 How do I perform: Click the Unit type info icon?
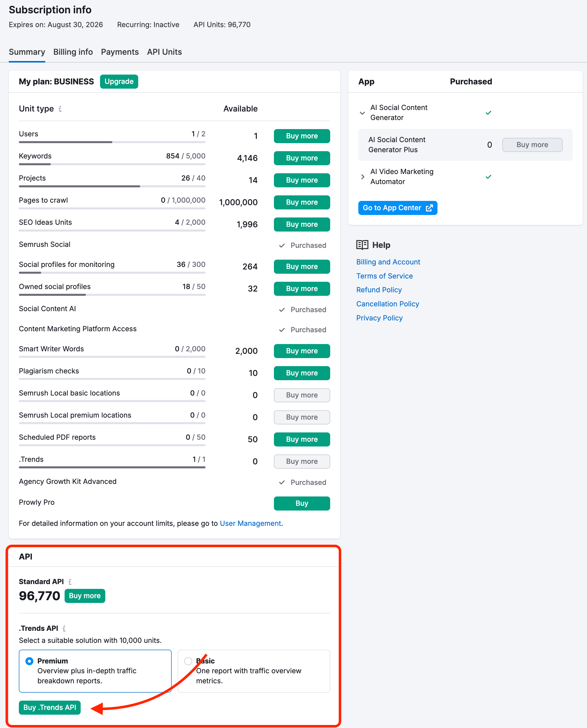point(60,109)
